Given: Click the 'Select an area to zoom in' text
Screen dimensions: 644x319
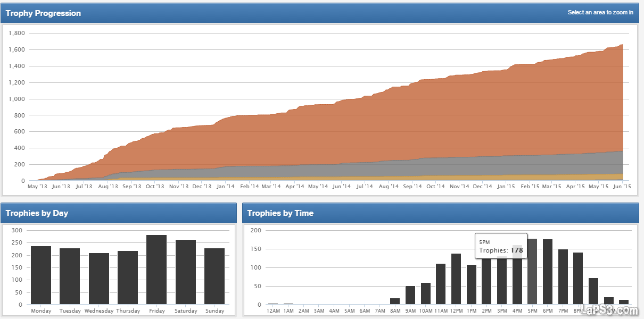Looking at the screenshot, I should [x=600, y=13].
